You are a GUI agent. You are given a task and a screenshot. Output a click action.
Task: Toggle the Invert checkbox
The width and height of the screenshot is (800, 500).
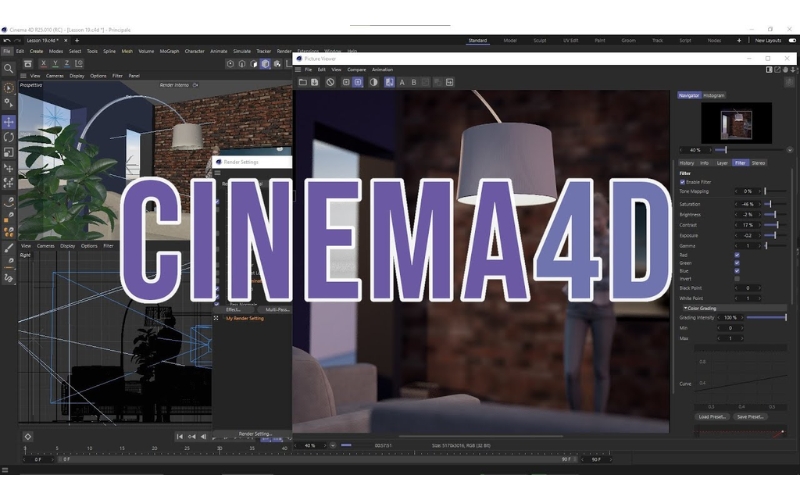[737, 279]
